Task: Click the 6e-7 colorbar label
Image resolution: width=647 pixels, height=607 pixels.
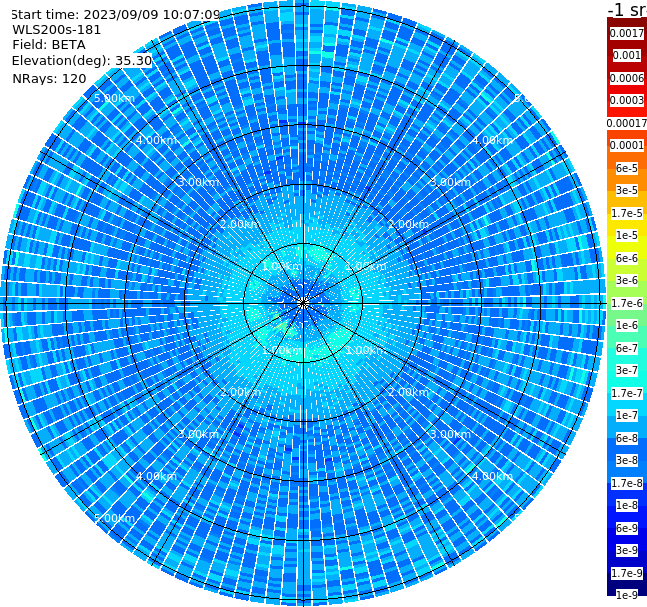Action: (627, 348)
